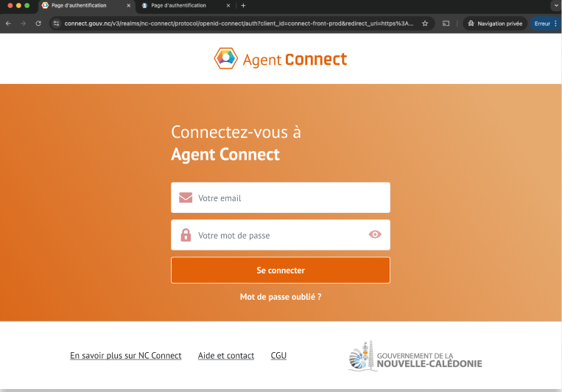The width and height of the screenshot is (562, 392).
Task: Focus the Votre email field
Action: [x=281, y=197]
